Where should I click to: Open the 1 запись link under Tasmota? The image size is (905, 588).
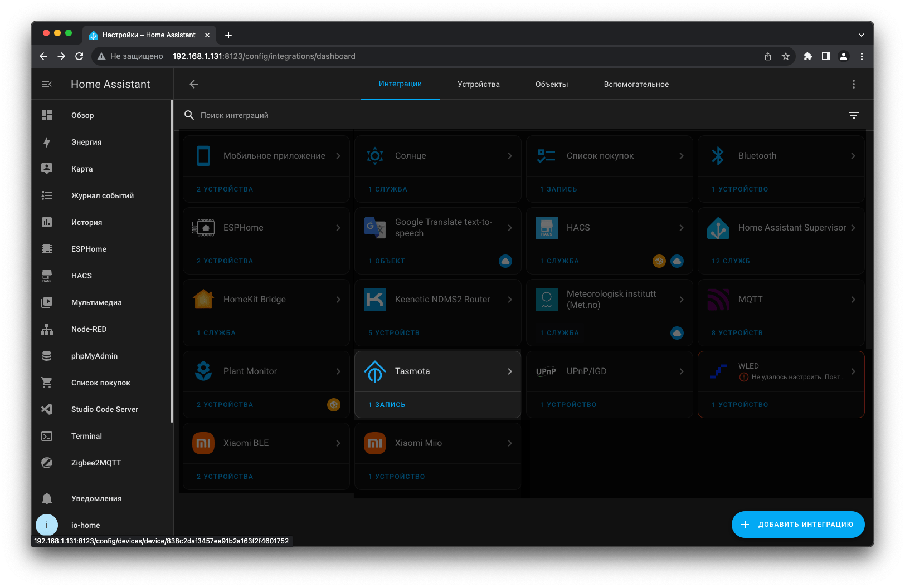pos(387,405)
